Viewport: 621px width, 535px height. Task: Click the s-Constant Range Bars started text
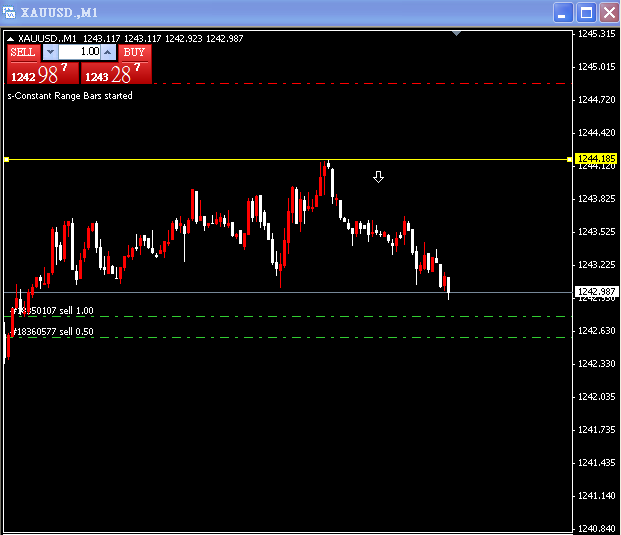point(70,96)
